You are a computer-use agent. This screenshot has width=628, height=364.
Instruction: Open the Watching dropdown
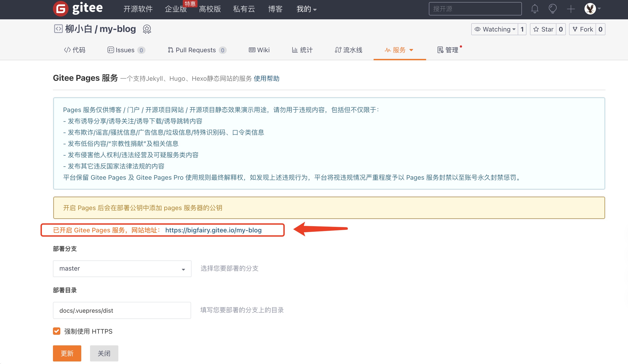pyautogui.click(x=494, y=29)
